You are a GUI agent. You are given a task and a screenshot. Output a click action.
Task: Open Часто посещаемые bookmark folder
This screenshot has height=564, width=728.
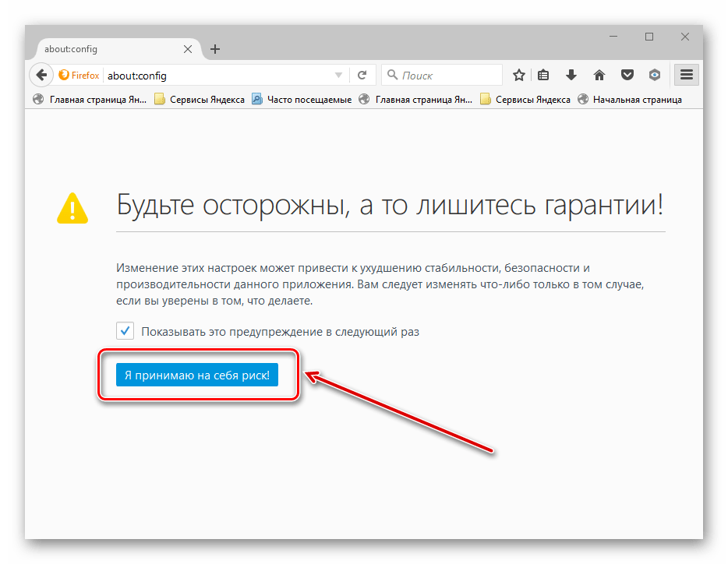pyautogui.click(x=302, y=100)
